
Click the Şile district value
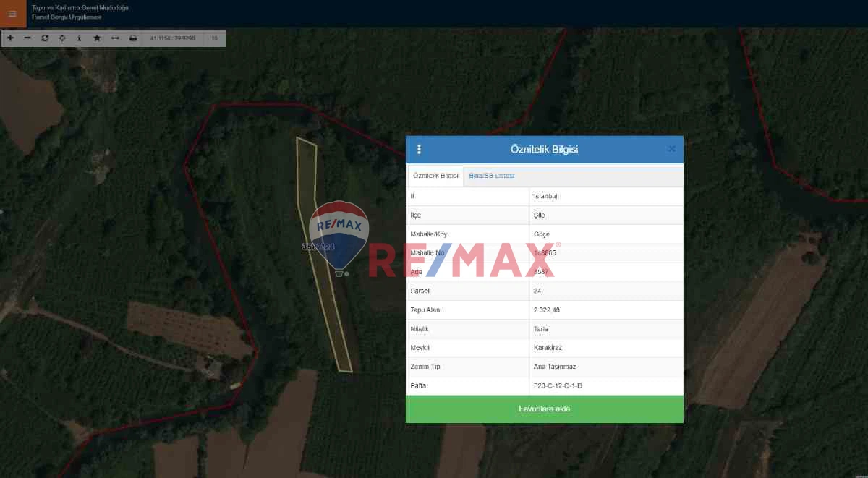pos(540,215)
